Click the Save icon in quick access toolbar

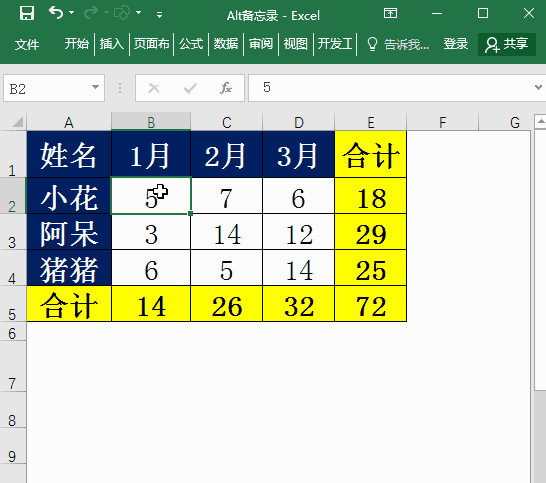[27, 13]
